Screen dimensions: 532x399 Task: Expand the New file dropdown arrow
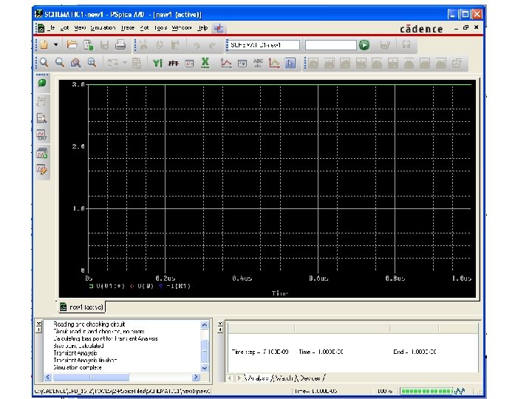(55, 45)
